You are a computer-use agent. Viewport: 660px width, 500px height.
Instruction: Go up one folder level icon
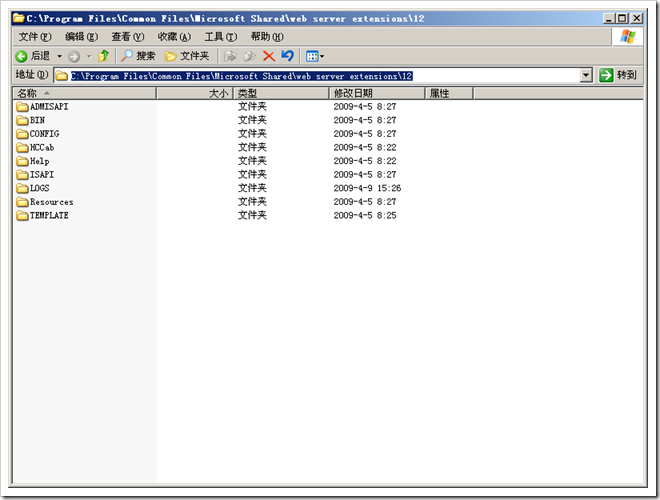tap(104, 56)
